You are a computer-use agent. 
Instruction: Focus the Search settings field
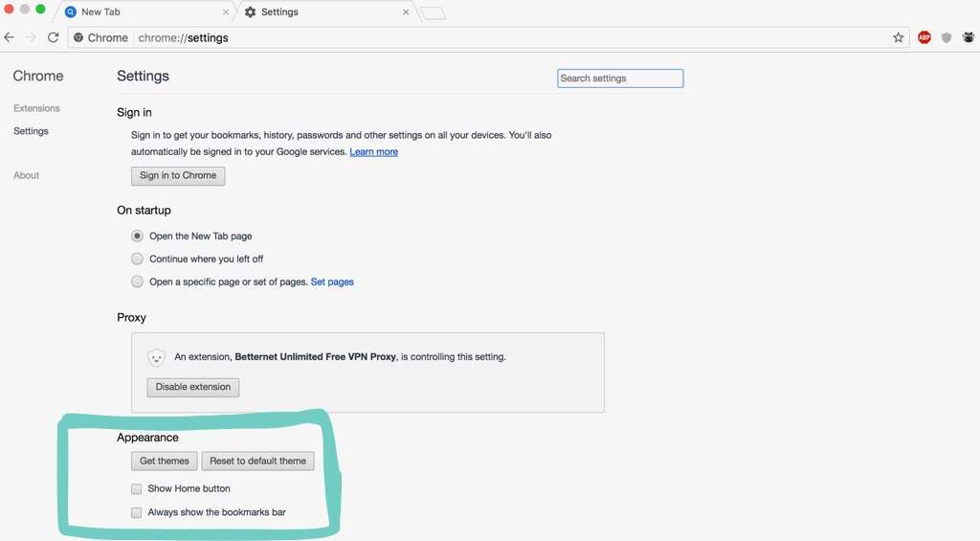(x=620, y=79)
